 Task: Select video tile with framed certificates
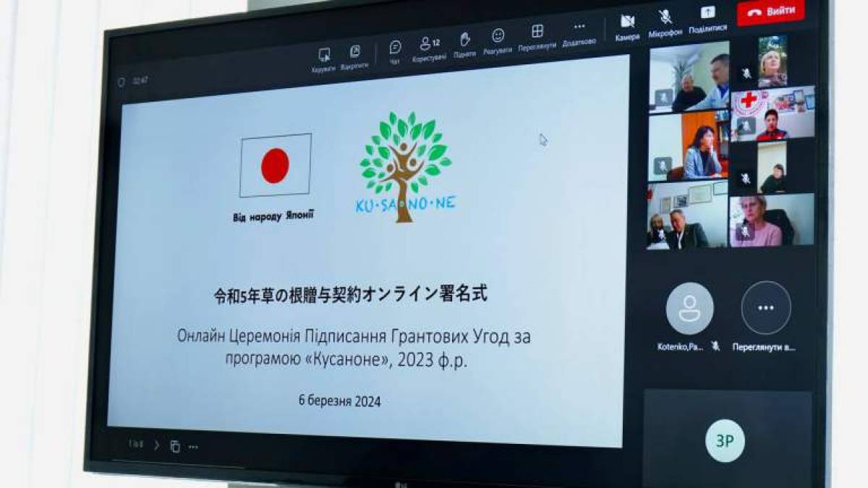[688, 216]
